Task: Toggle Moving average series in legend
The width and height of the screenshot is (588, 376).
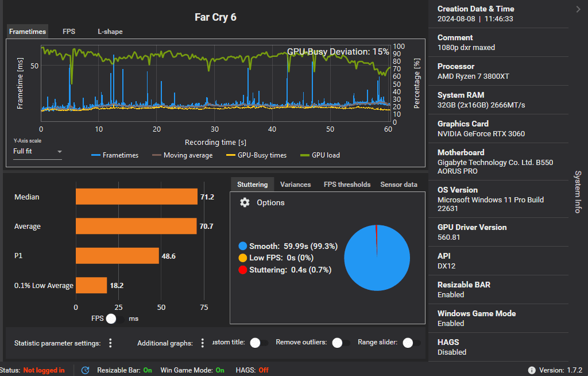Action: click(x=182, y=155)
